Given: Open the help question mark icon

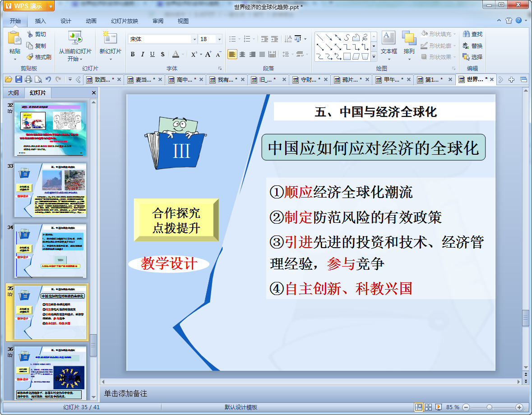Looking at the screenshot, I should click(519, 20).
